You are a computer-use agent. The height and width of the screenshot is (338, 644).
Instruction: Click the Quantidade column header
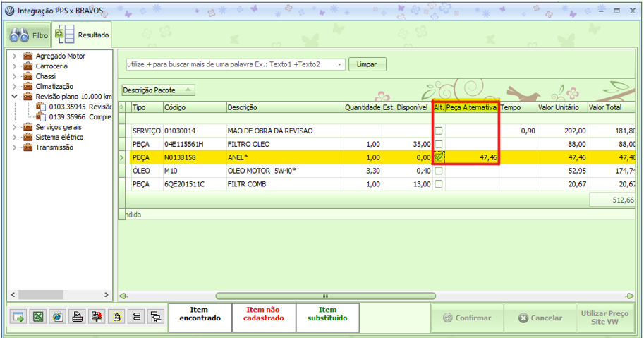click(363, 107)
